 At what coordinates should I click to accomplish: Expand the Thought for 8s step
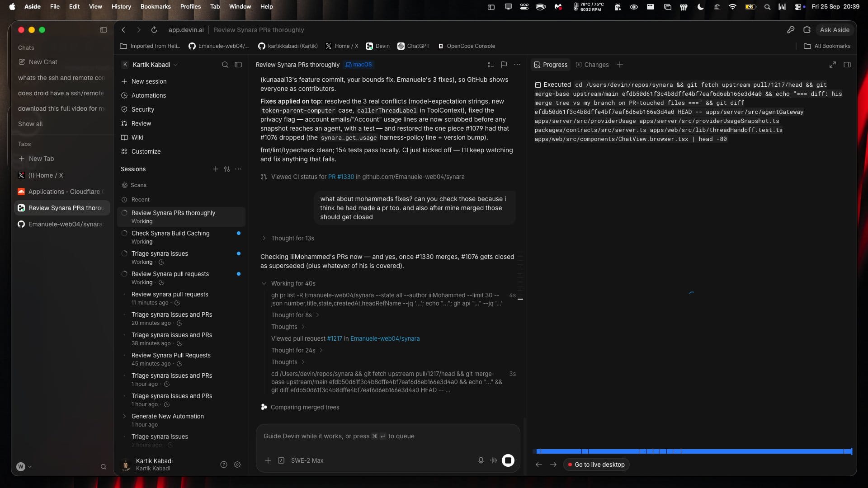click(295, 315)
